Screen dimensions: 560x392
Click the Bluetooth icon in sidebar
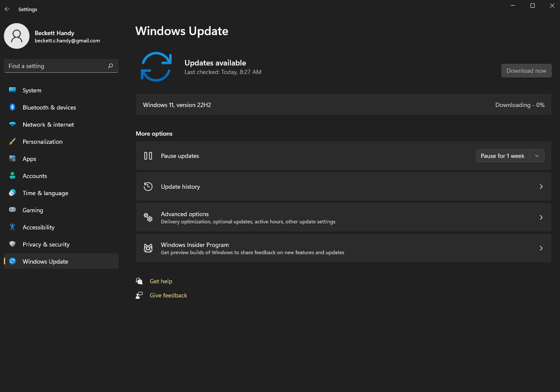coord(12,107)
